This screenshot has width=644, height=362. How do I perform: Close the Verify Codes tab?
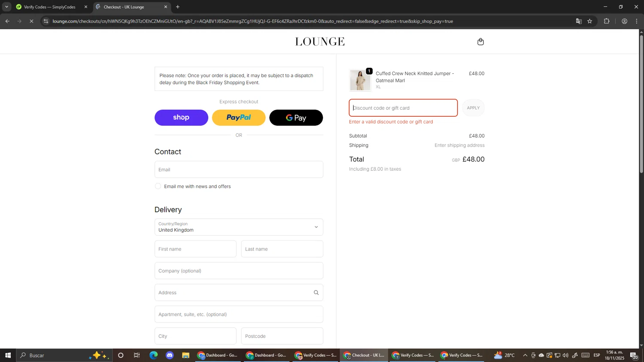point(85,7)
